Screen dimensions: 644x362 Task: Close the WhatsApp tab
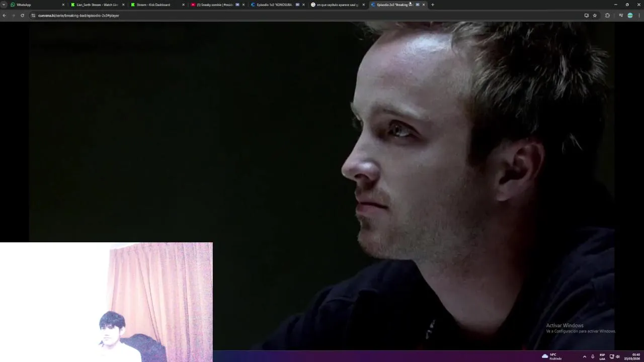click(x=63, y=5)
